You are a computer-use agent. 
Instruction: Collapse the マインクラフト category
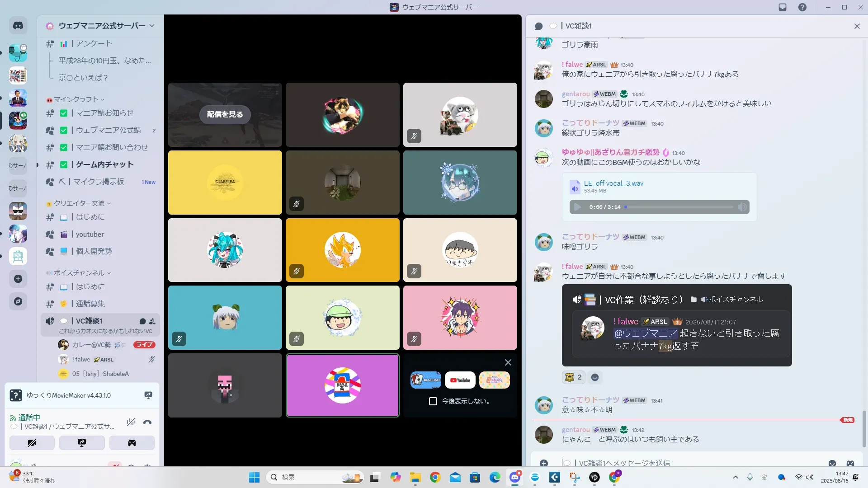tap(76, 99)
